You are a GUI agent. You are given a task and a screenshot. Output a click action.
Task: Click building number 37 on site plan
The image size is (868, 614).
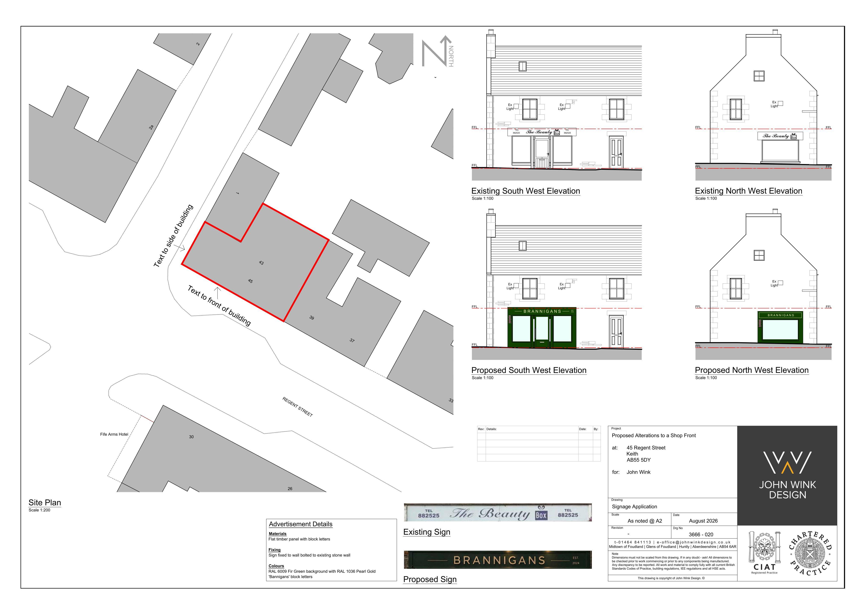[x=352, y=340]
